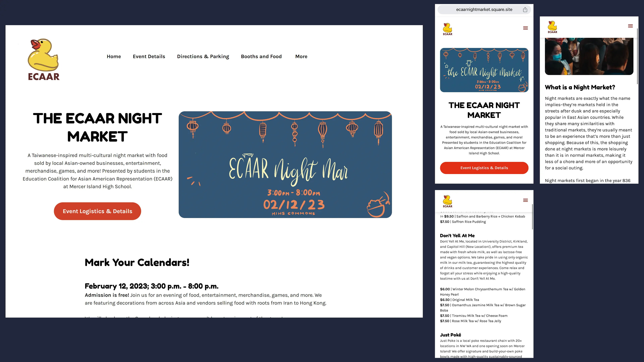Image resolution: width=644 pixels, height=362 pixels.
Task: Click Event Logistics & Details red button
Action: point(97,211)
